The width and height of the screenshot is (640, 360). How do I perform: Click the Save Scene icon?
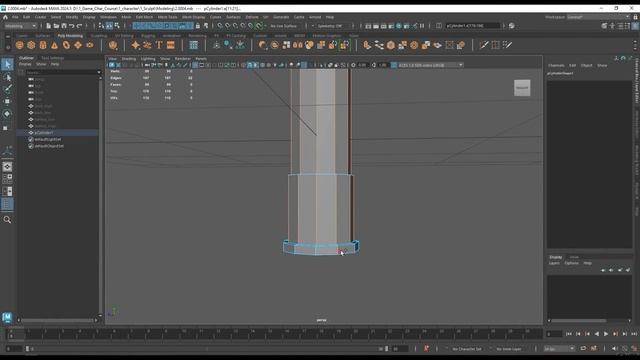(x=64, y=26)
